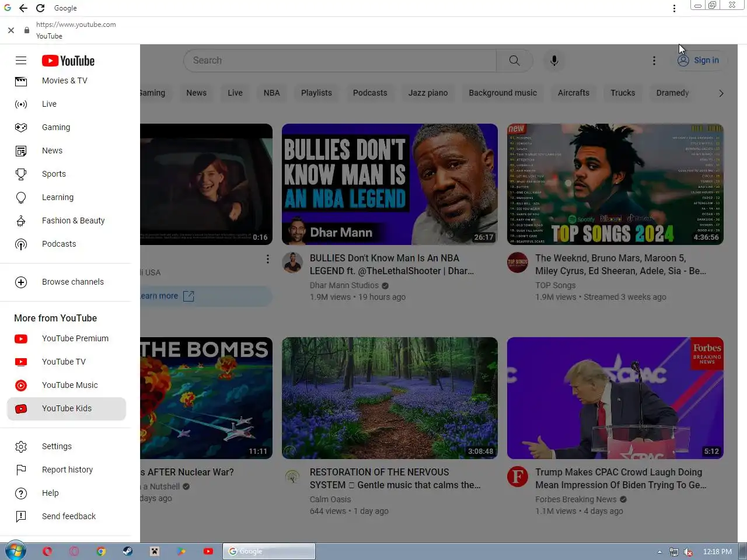Screen dimensions: 747x560
Task: Open the Help question mark icon
Action: coord(21,494)
